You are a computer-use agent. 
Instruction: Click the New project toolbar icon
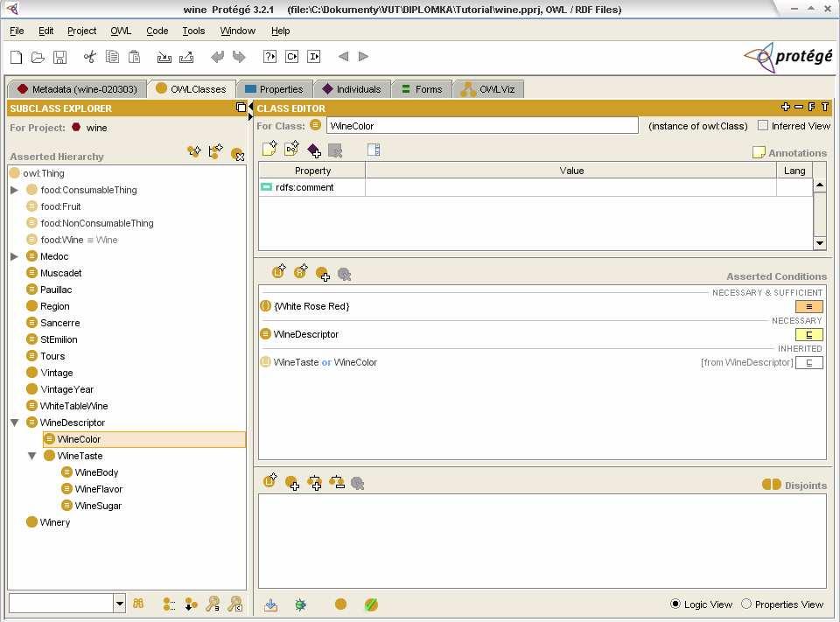pos(16,57)
